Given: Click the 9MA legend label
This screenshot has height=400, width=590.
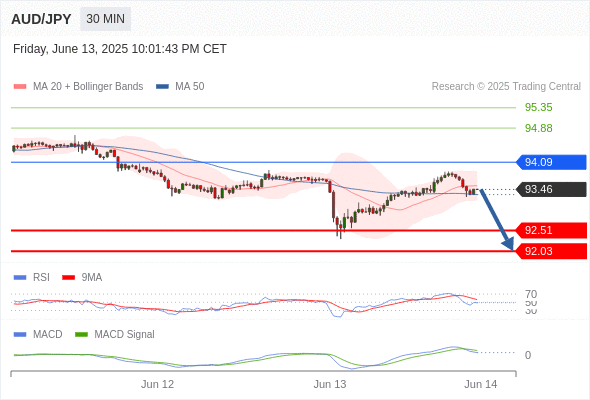Looking at the screenshot, I should tap(92, 278).
